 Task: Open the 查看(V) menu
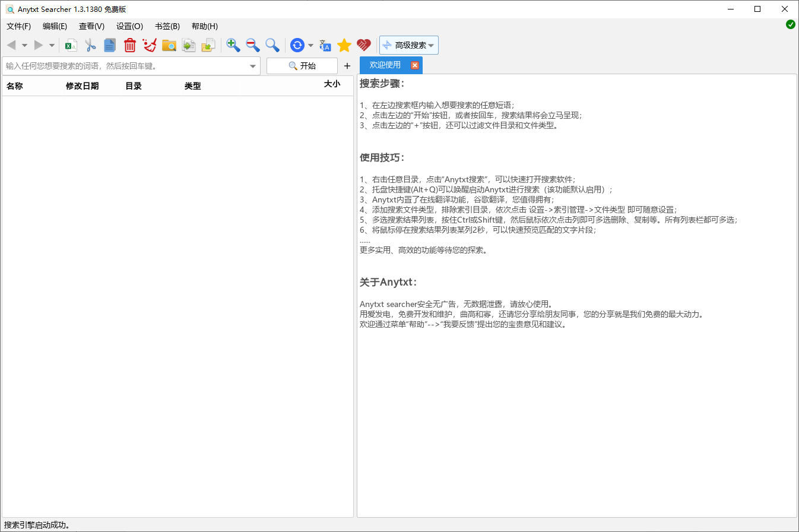pos(92,26)
